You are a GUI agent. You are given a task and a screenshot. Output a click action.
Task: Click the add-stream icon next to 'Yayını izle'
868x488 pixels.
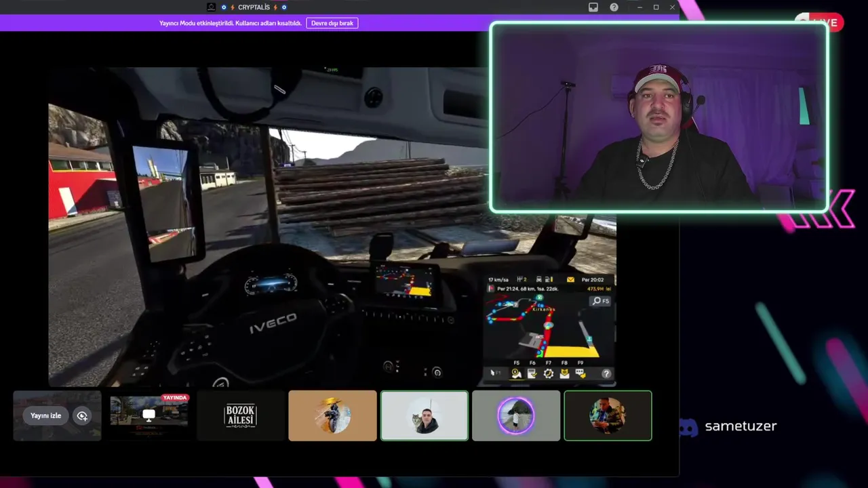click(82, 415)
